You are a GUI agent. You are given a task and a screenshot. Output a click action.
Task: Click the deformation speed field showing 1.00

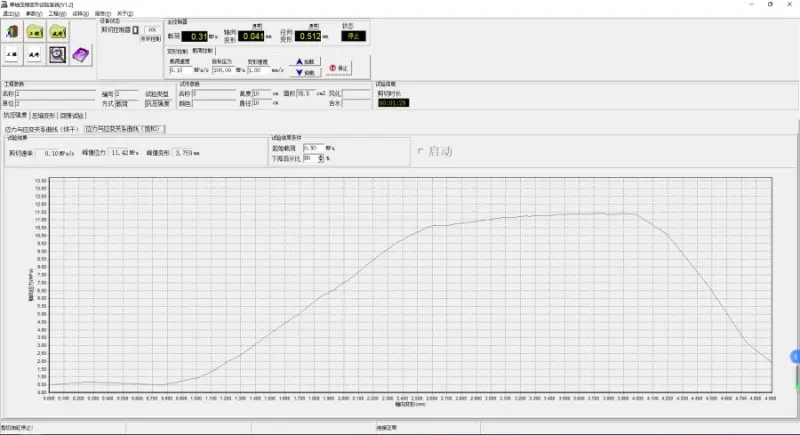click(x=259, y=70)
